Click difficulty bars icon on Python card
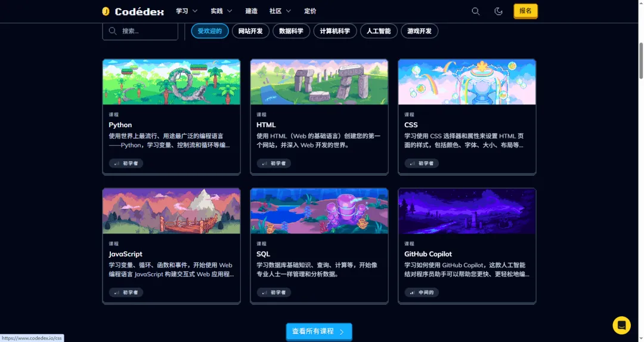Viewport: 644px width, 342px height. click(x=117, y=163)
